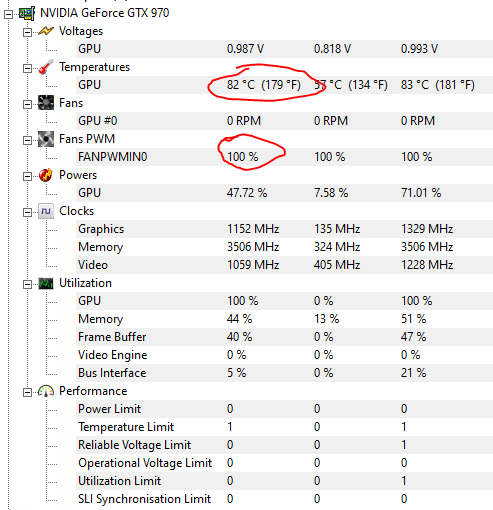Click the Clocks waveform icon
This screenshot has width=493, height=510.
click(x=46, y=211)
